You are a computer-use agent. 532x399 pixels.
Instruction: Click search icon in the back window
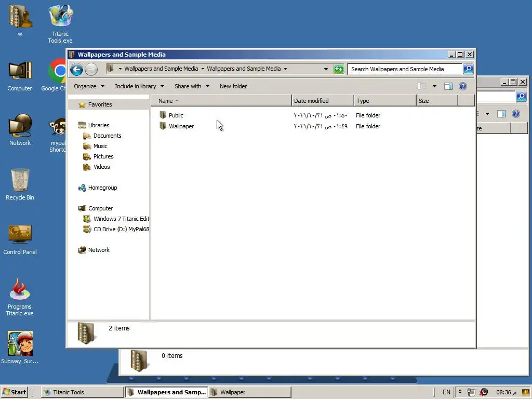(x=521, y=97)
